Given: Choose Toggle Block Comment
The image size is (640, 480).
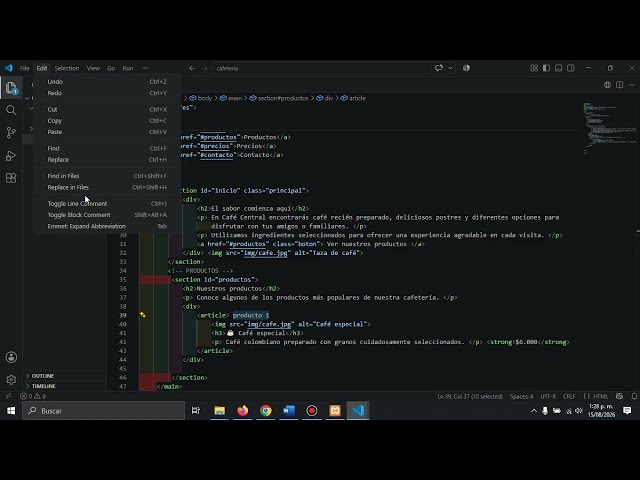Looking at the screenshot, I should tap(107, 215).
